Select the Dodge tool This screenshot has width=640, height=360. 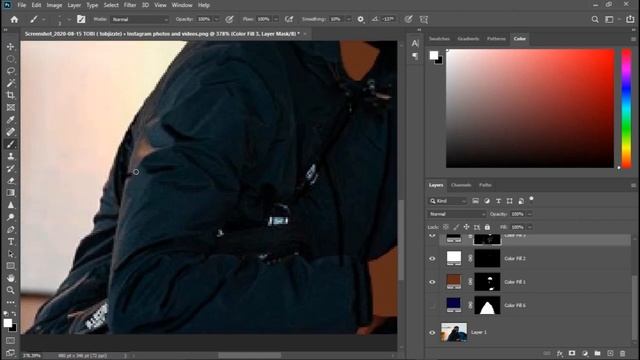(11, 217)
